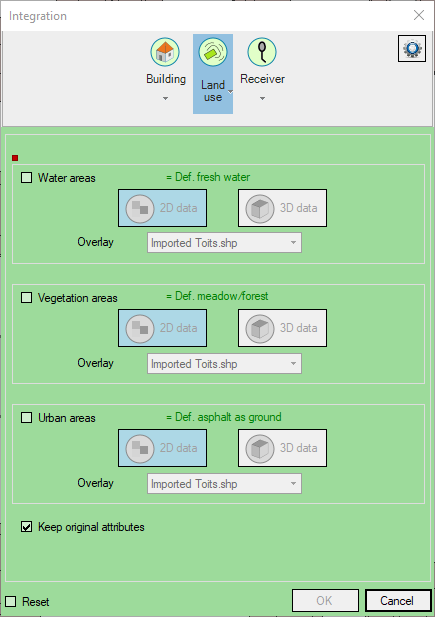Expand the arrow below Building
The width and height of the screenshot is (435, 617).
point(166,98)
